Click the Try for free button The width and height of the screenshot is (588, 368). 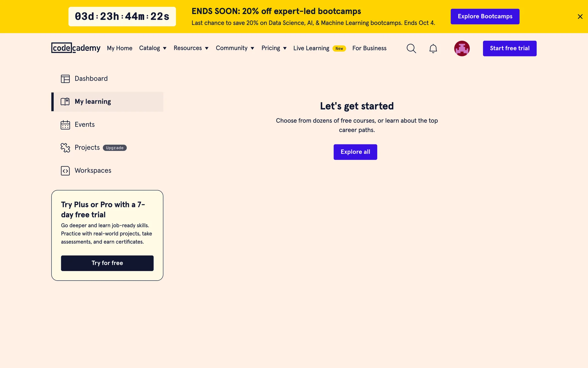coord(107,263)
